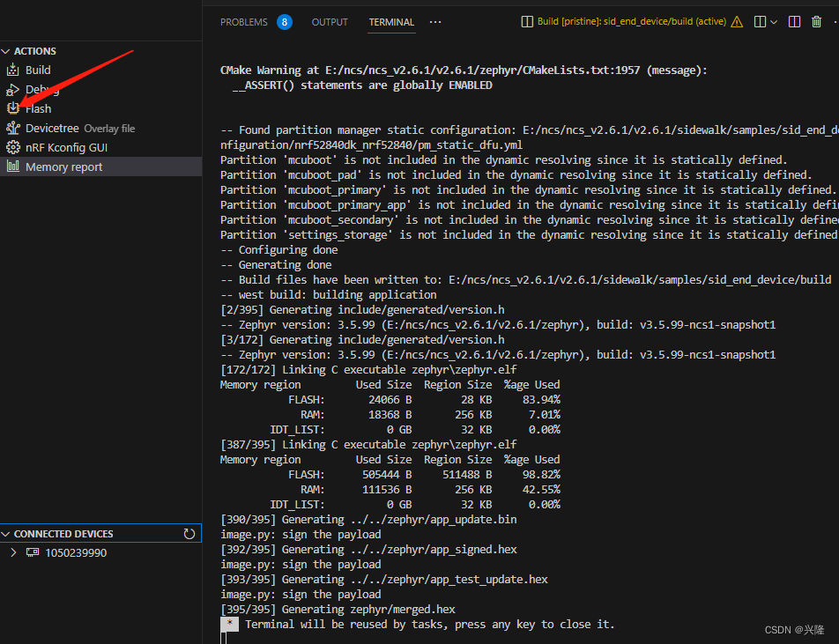839x644 pixels.
Task: Click the device icon beside 1050239990
Action: click(33, 552)
